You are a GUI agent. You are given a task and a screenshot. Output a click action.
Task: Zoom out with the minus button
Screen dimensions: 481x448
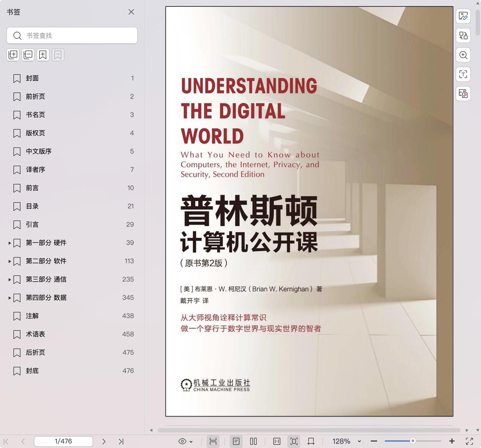374,441
